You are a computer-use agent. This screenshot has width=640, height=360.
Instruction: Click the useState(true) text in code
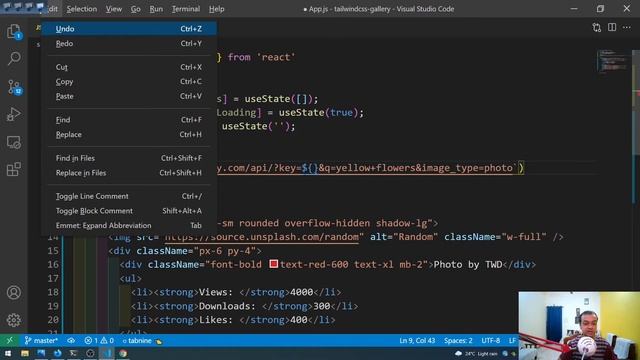click(318, 112)
